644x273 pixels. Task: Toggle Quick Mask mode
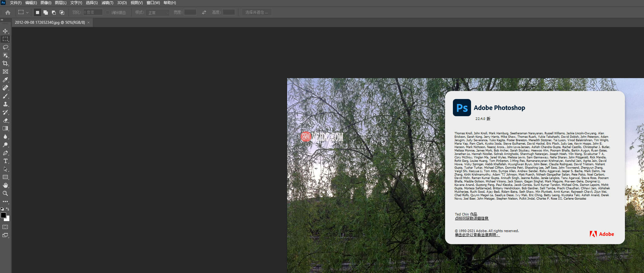(x=5, y=227)
